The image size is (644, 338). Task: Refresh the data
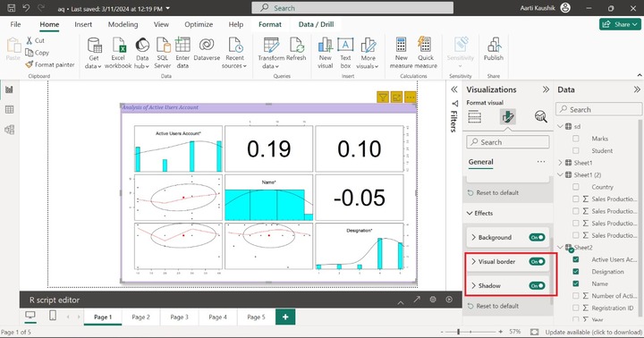click(296, 50)
